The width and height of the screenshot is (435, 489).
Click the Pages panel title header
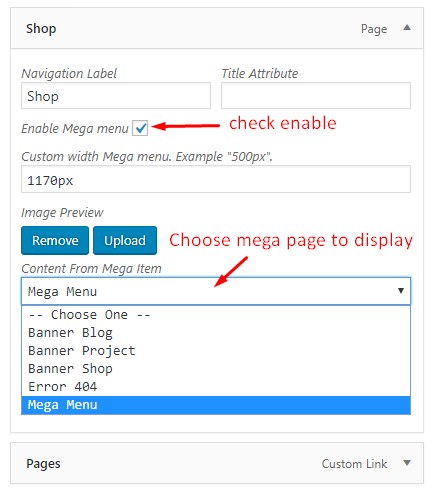tap(43, 464)
